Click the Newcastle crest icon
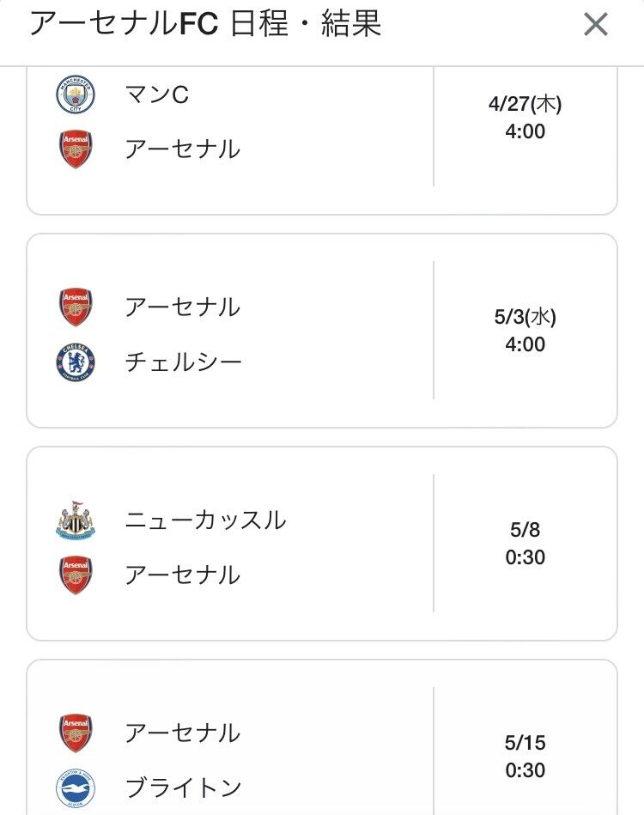 pyautogui.click(x=76, y=520)
